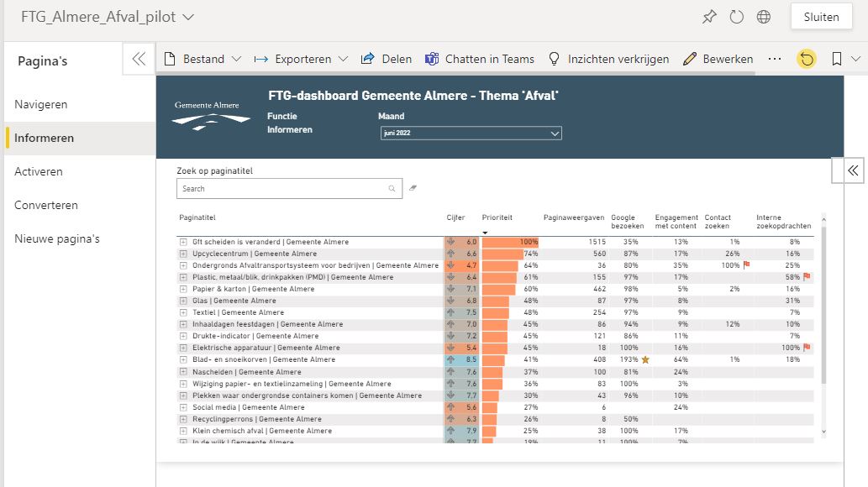Pin the FTG_Almere_Afval_pilot report

(x=709, y=17)
